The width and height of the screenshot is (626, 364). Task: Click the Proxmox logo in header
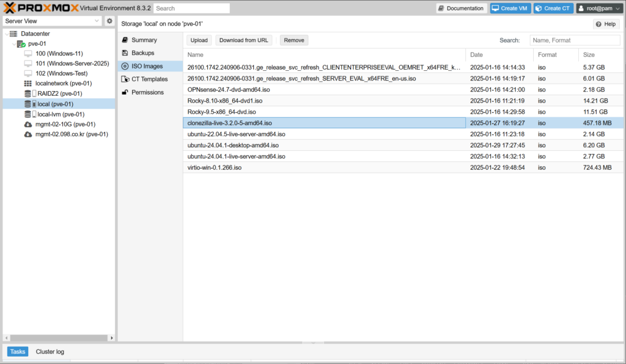[x=40, y=8]
